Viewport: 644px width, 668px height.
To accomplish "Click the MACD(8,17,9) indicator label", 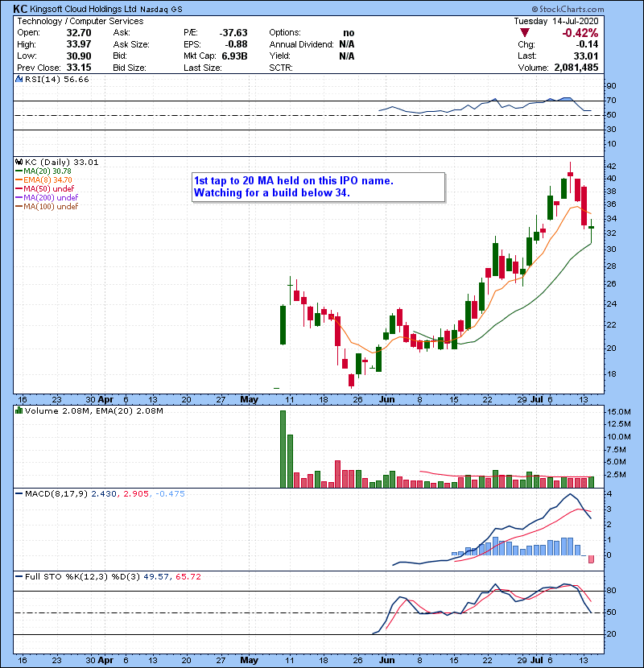I will coord(56,494).
